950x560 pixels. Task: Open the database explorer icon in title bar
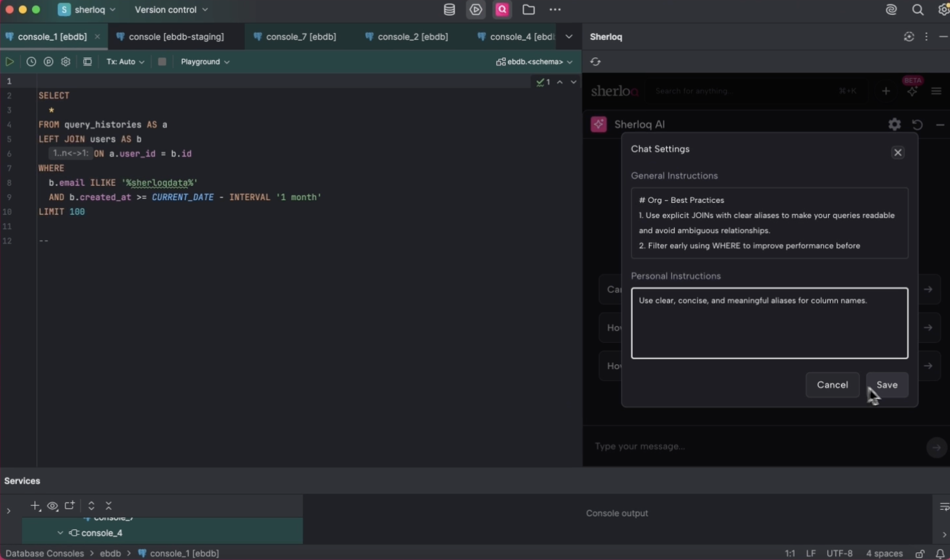point(449,9)
